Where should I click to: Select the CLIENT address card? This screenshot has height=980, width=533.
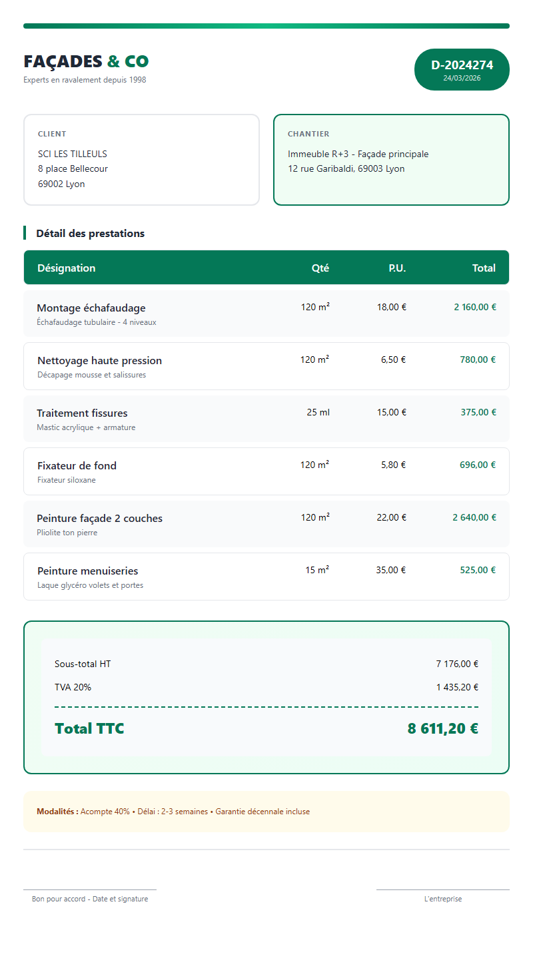coord(141,160)
